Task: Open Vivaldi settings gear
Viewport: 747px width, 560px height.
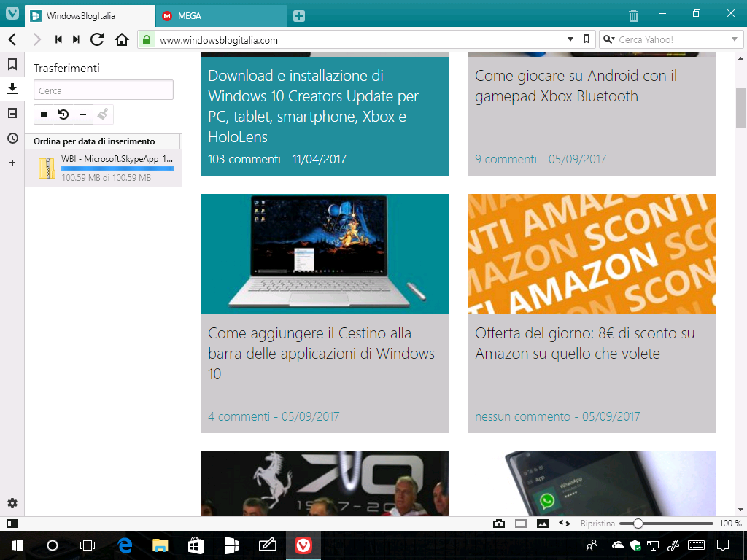Action: (12, 503)
